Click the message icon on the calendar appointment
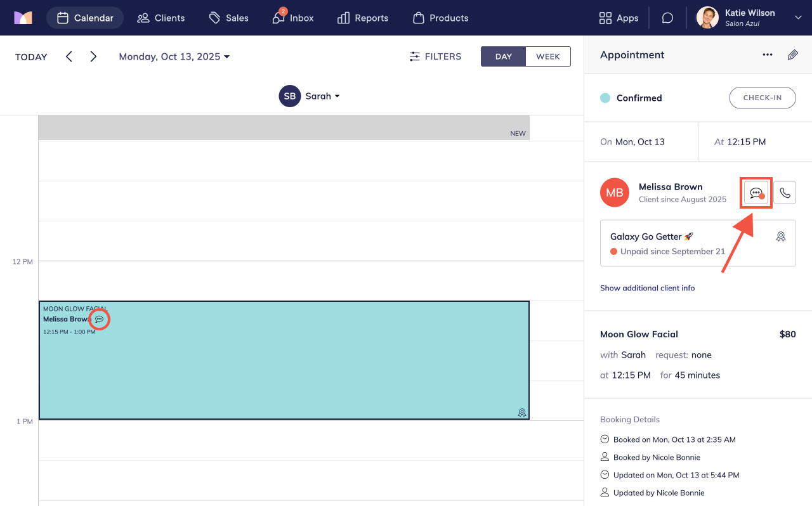Viewport: 812px width, 506px height. [x=99, y=319]
